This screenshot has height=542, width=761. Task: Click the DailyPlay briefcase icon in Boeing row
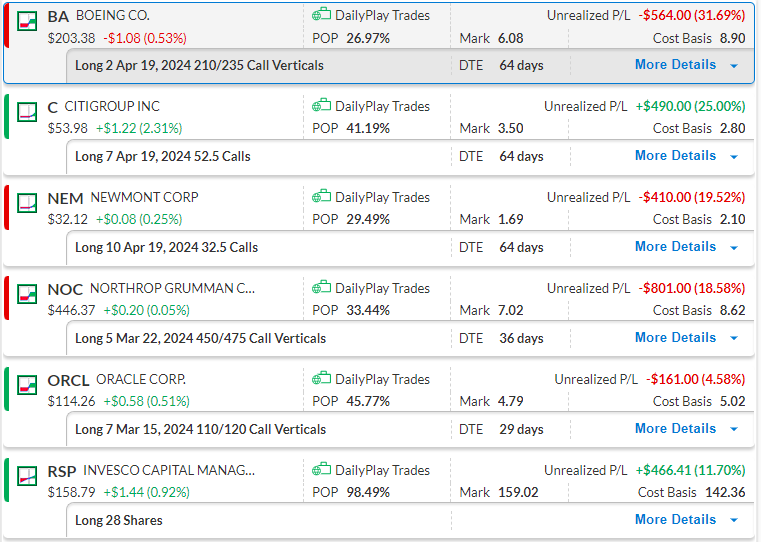321,15
